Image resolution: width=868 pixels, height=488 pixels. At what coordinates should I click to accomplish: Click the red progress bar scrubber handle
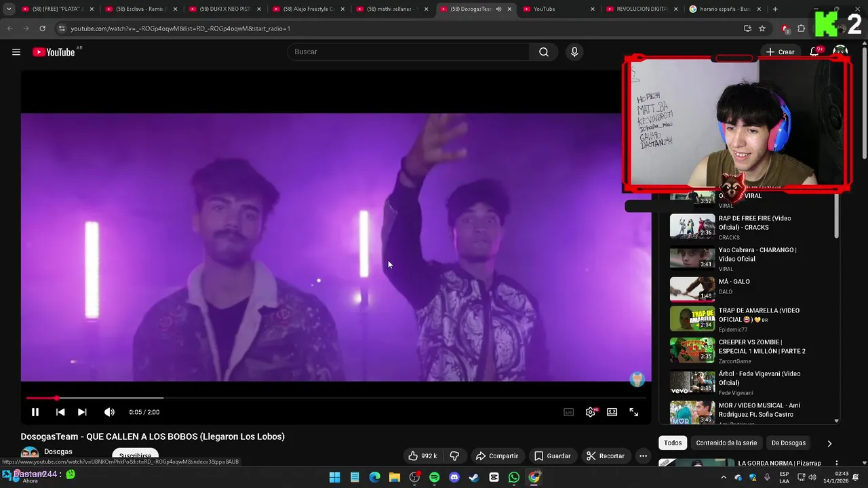[x=56, y=398]
